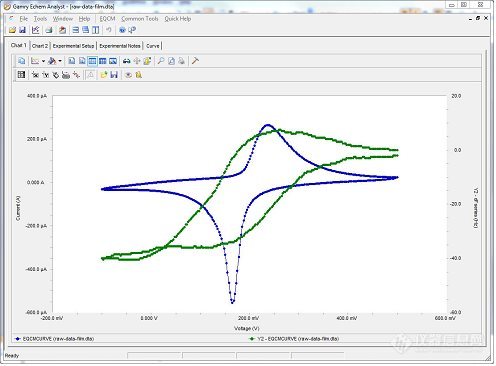
Task: Expand the chart axes dropdown arrow
Action: click(x=43, y=61)
